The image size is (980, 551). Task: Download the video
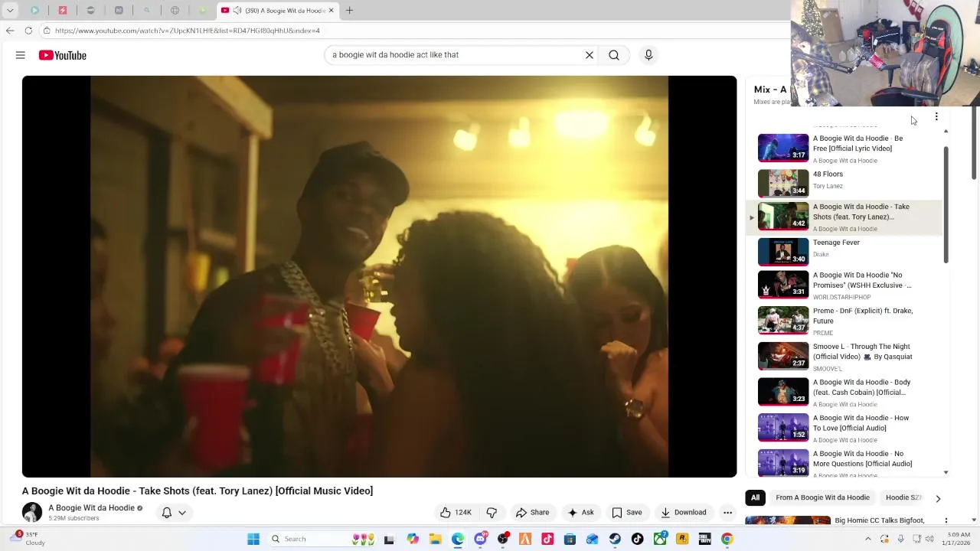(x=684, y=513)
